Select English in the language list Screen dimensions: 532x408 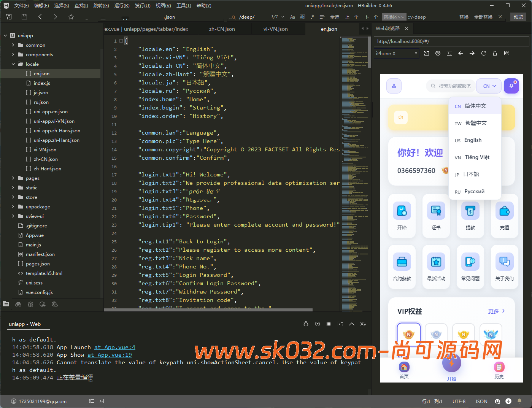click(x=473, y=140)
